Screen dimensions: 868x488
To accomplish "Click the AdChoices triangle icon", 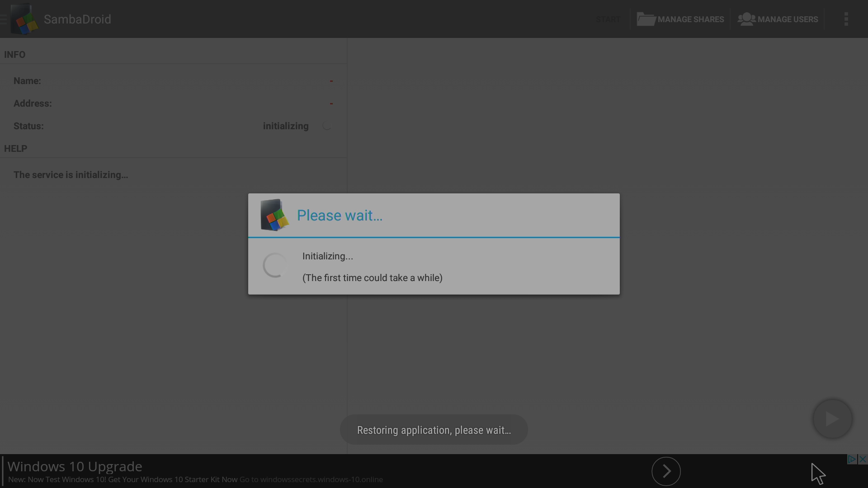I will (852, 459).
